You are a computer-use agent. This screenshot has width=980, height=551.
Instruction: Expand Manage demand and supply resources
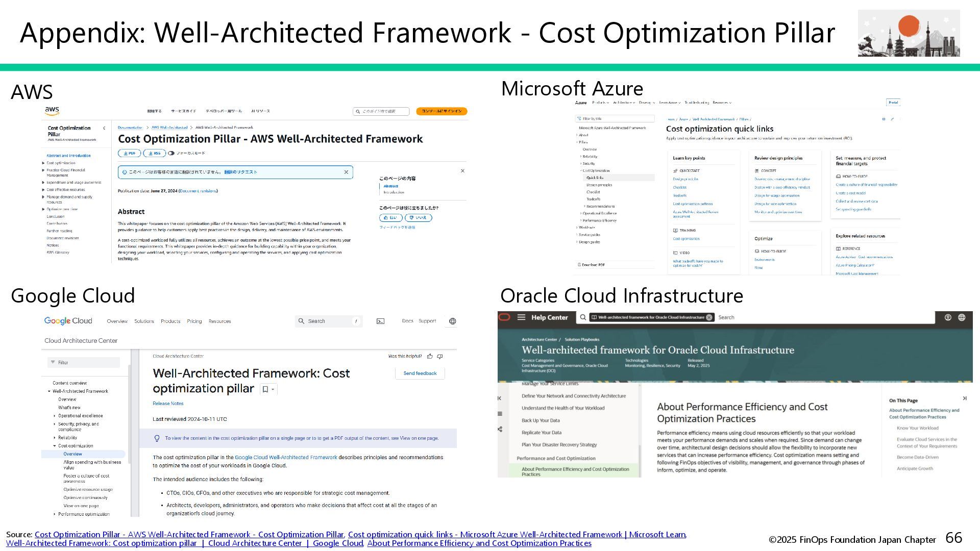tap(43, 197)
